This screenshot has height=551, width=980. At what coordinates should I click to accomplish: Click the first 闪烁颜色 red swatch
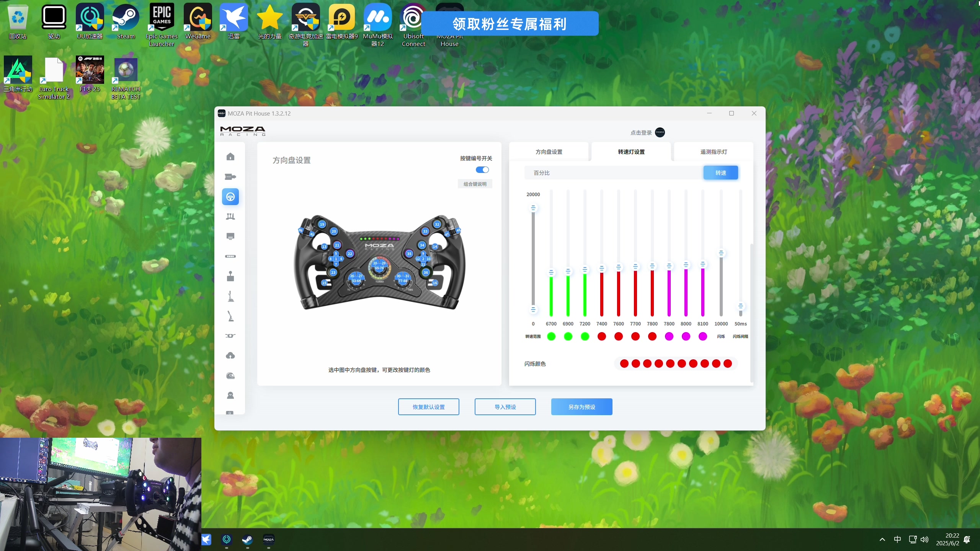624,364
